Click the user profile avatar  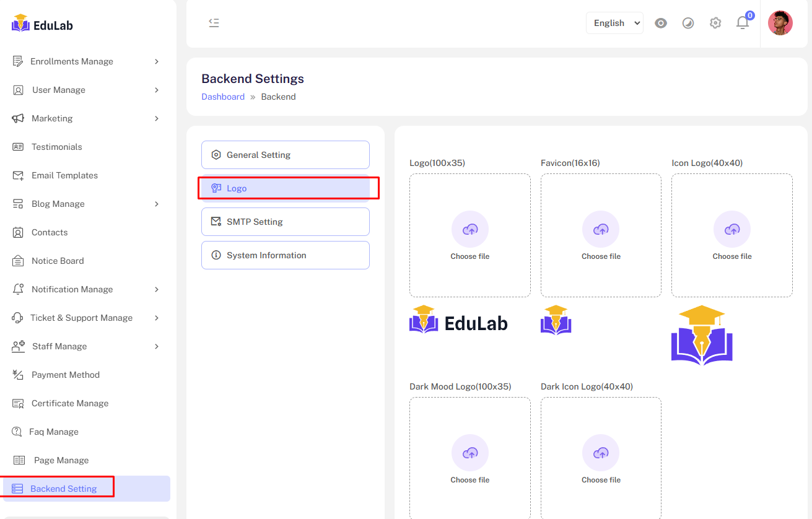click(780, 23)
